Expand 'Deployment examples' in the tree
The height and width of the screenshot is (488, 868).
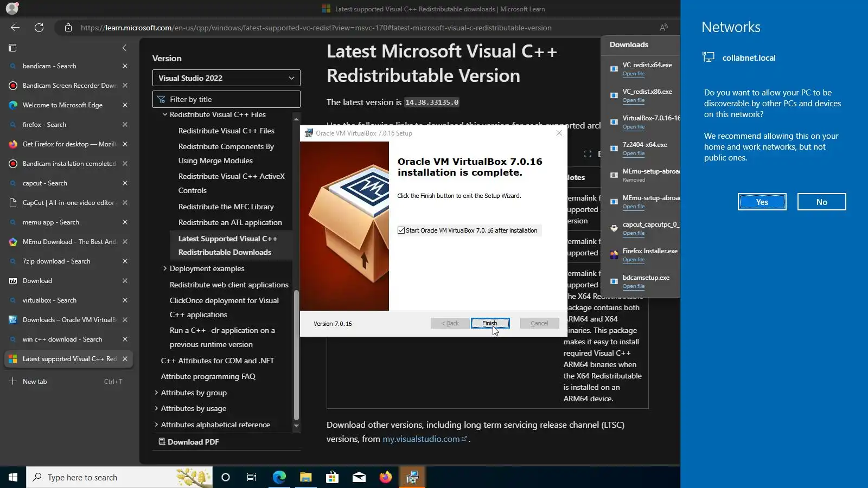click(x=165, y=268)
